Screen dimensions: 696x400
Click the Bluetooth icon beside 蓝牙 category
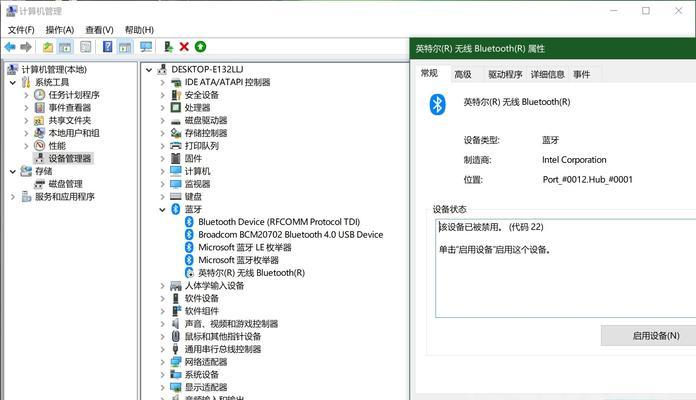(176, 209)
